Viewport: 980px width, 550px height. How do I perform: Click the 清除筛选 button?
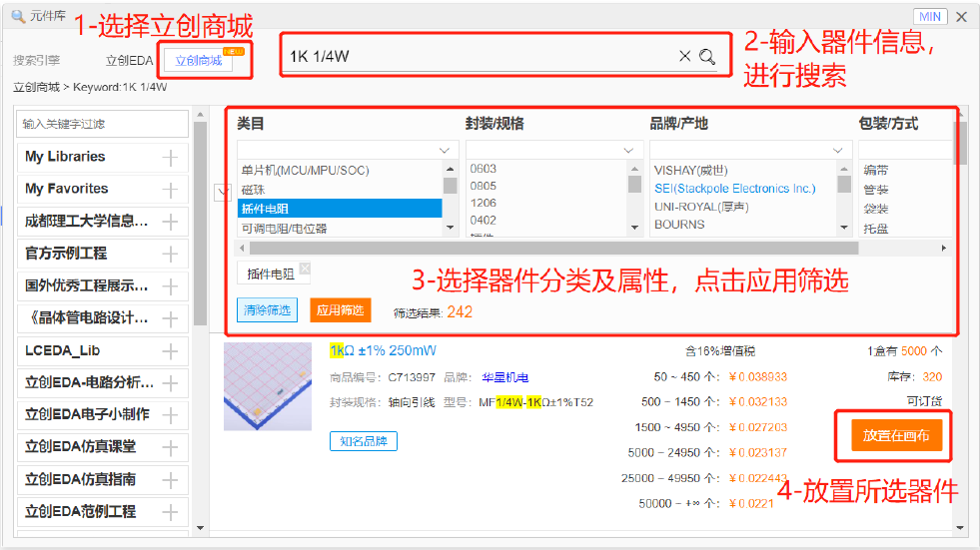pos(267,310)
